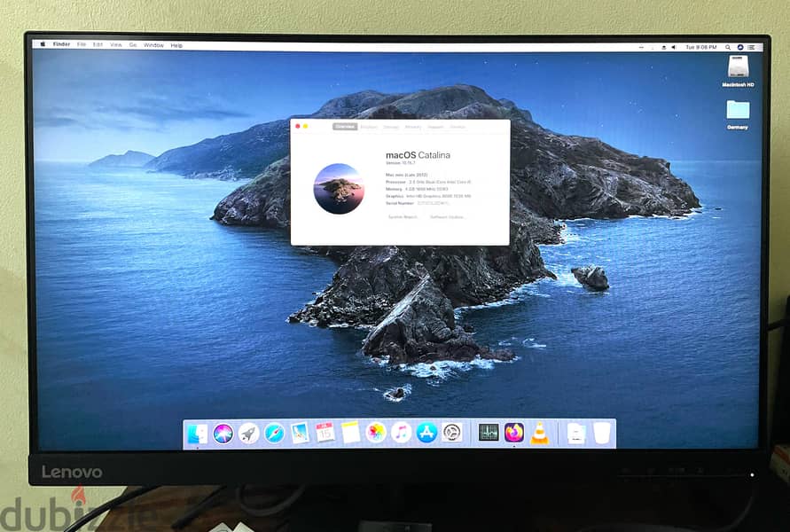Viewport: 790px width, 532px height.
Task: Click the Software Update button
Action: 447,216
